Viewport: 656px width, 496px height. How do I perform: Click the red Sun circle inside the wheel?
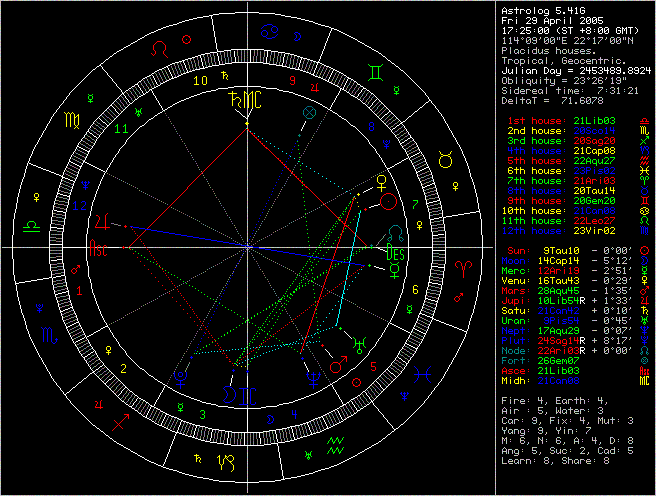click(x=388, y=201)
